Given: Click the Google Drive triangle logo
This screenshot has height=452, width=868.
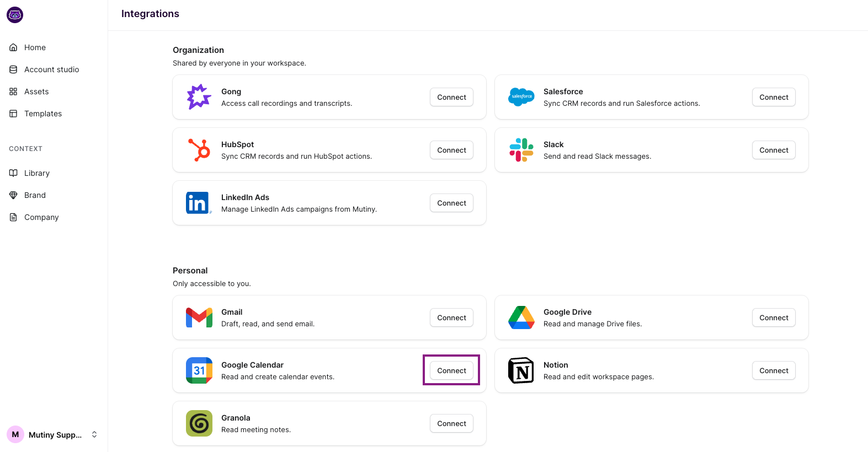Looking at the screenshot, I should click(521, 318).
